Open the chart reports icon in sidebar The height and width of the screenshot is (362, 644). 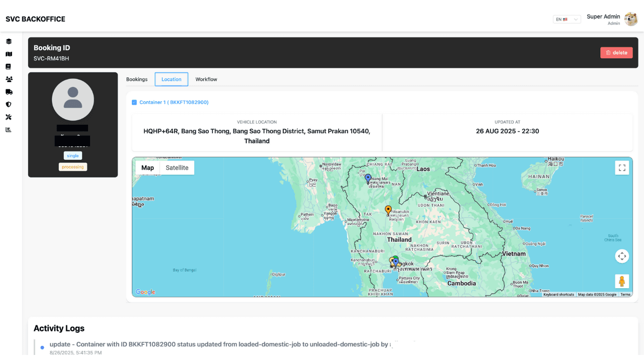coord(9,130)
